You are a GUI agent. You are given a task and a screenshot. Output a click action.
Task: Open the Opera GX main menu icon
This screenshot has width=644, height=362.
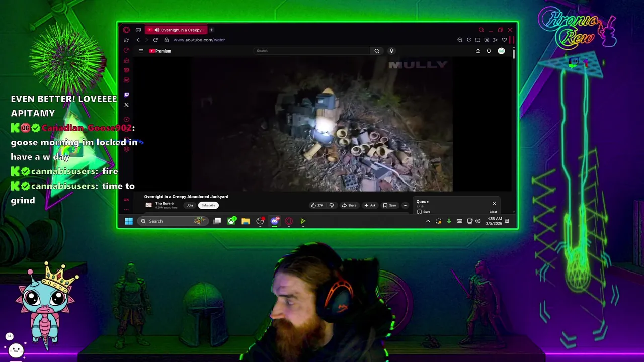click(126, 30)
